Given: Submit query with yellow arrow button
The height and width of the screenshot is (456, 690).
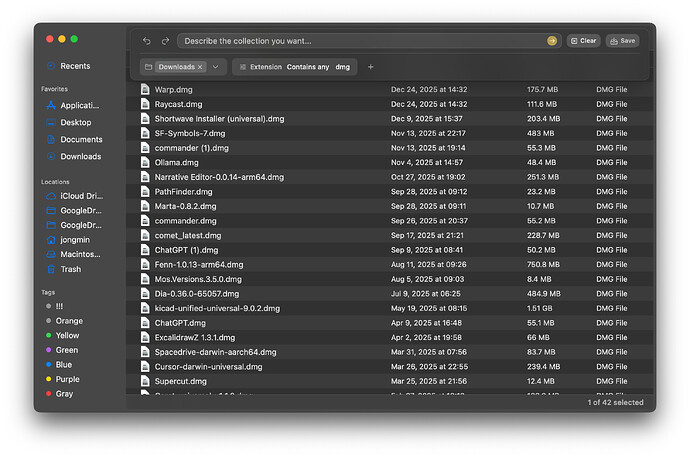Looking at the screenshot, I should click(x=552, y=41).
